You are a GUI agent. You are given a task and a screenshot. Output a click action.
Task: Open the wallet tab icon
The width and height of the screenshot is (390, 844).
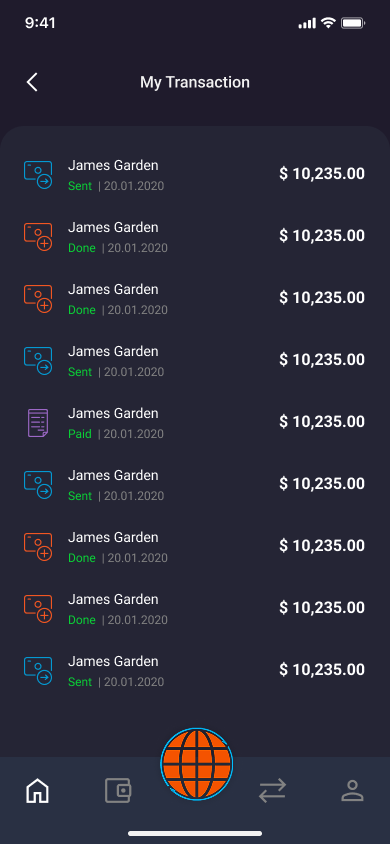pos(118,791)
